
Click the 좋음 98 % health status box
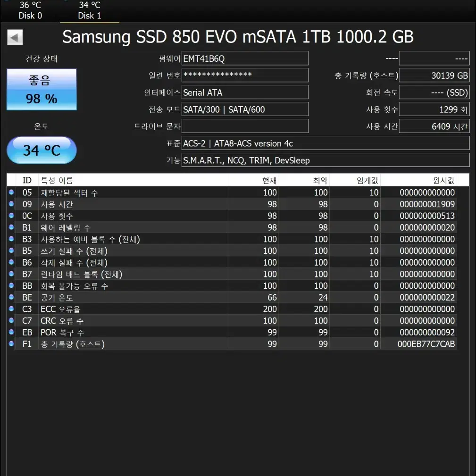click(42, 89)
